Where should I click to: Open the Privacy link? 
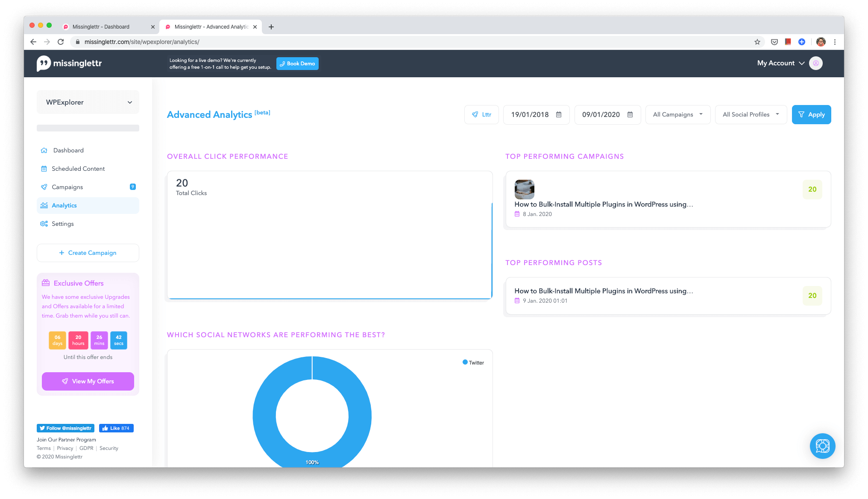click(65, 448)
